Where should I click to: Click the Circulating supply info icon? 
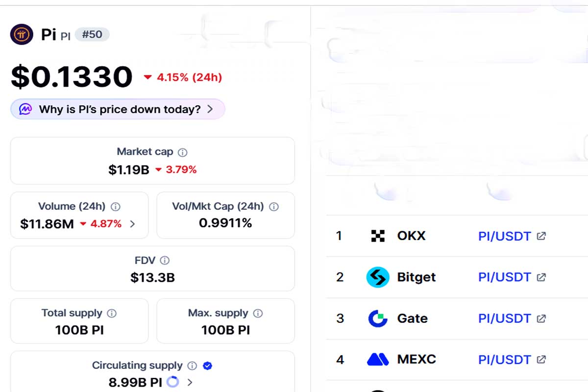pos(193,366)
